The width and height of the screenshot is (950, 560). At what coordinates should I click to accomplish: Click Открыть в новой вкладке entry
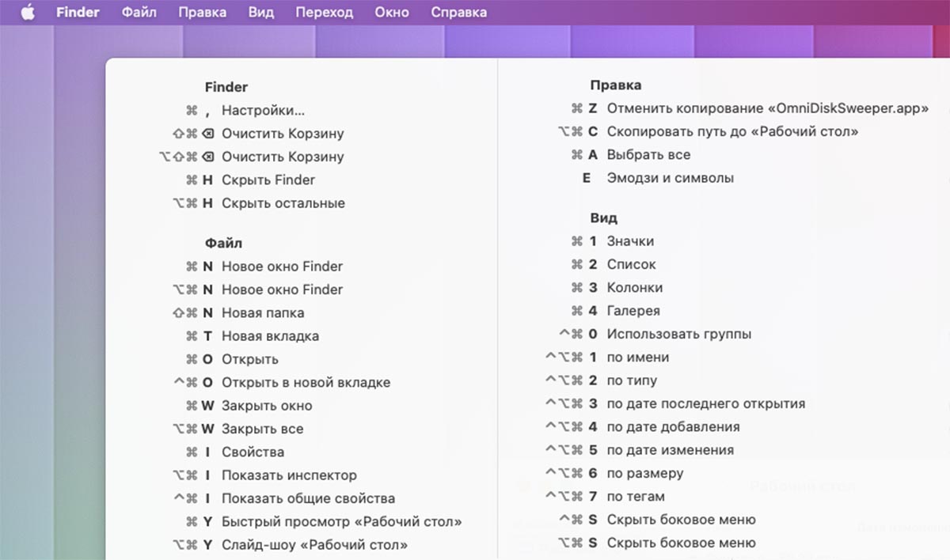tap(306, 383)
